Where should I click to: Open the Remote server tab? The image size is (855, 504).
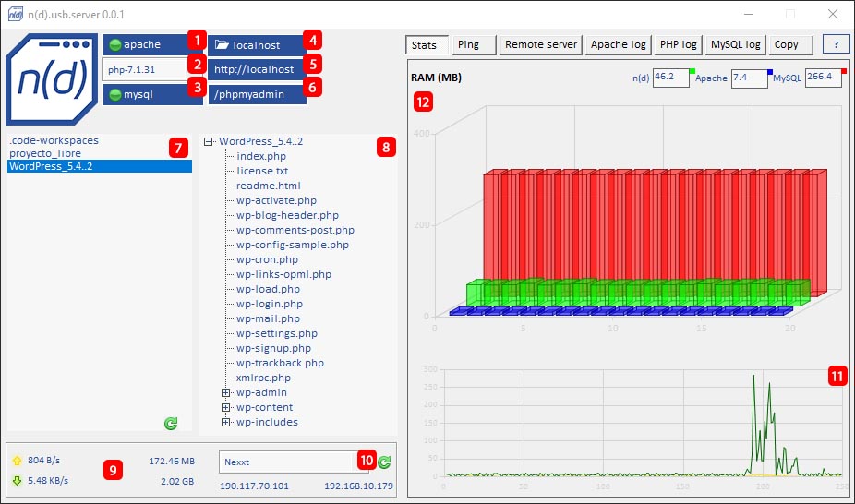[541, 44]
